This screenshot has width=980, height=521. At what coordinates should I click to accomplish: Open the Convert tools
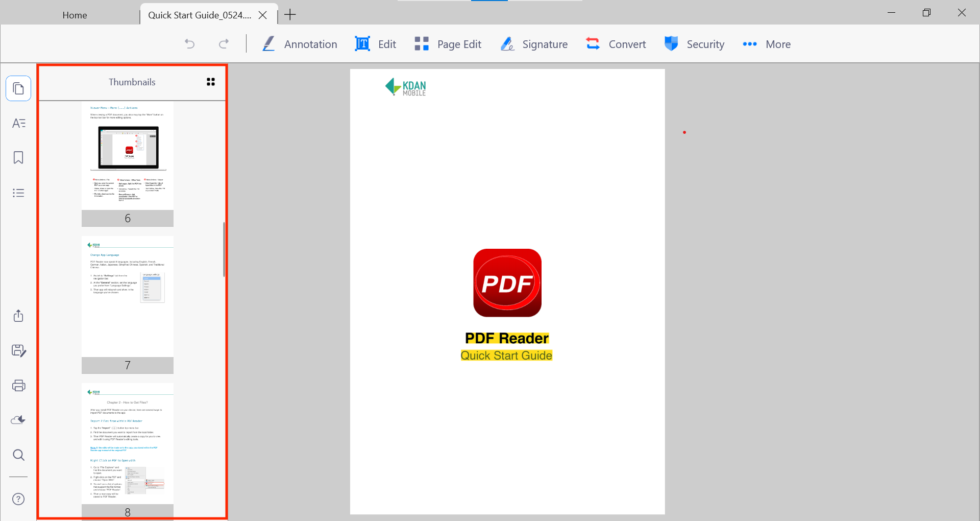(616, 44)
